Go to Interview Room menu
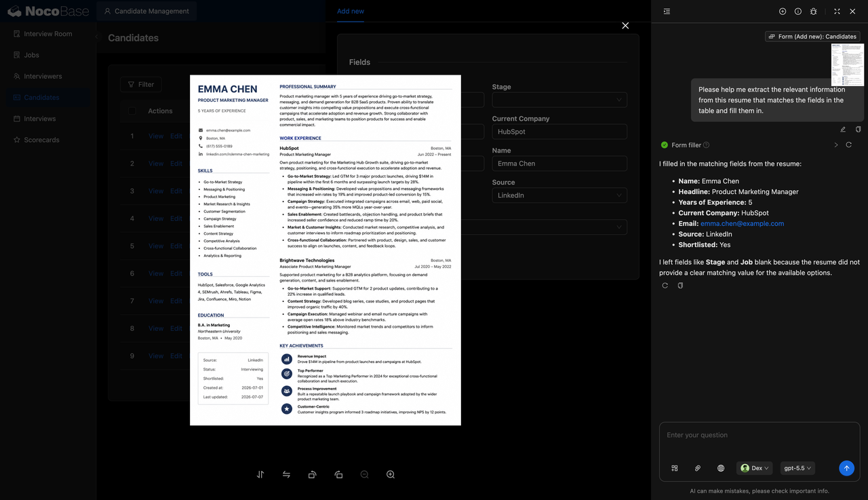 [x=47, y=34]
